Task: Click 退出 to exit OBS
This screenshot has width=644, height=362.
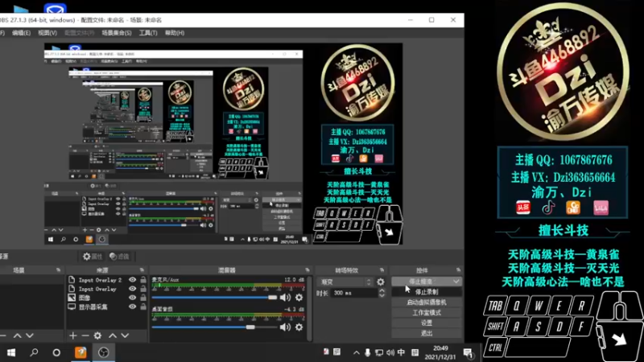Action: point(427,333)
